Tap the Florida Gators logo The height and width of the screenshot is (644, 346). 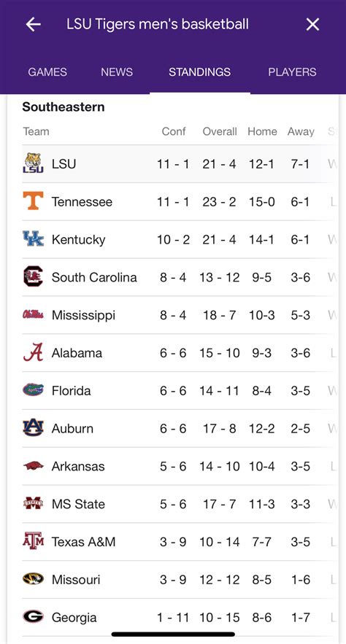click(34, 390)
